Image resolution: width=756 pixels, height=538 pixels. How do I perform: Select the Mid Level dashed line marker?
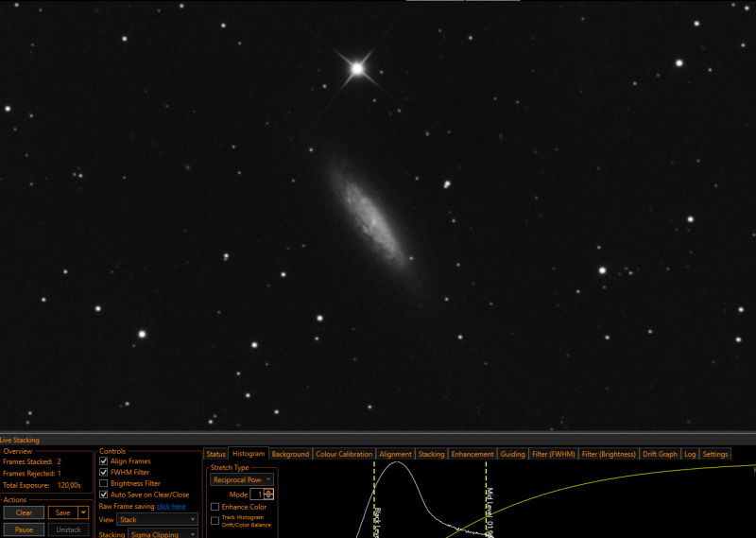487,499
